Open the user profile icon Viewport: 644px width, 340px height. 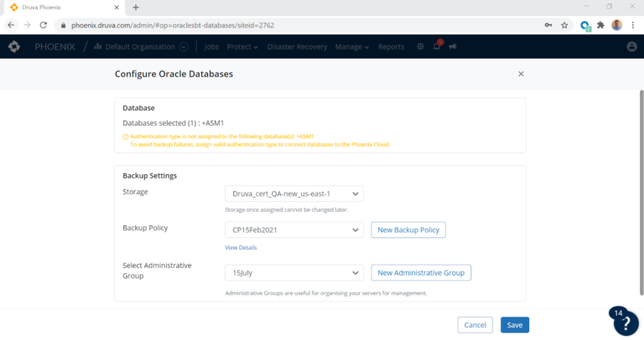pos(631,47)
